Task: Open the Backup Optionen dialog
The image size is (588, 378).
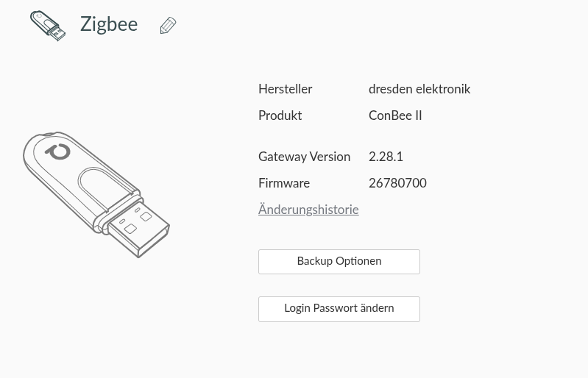Action: click(x=339, y=262)
